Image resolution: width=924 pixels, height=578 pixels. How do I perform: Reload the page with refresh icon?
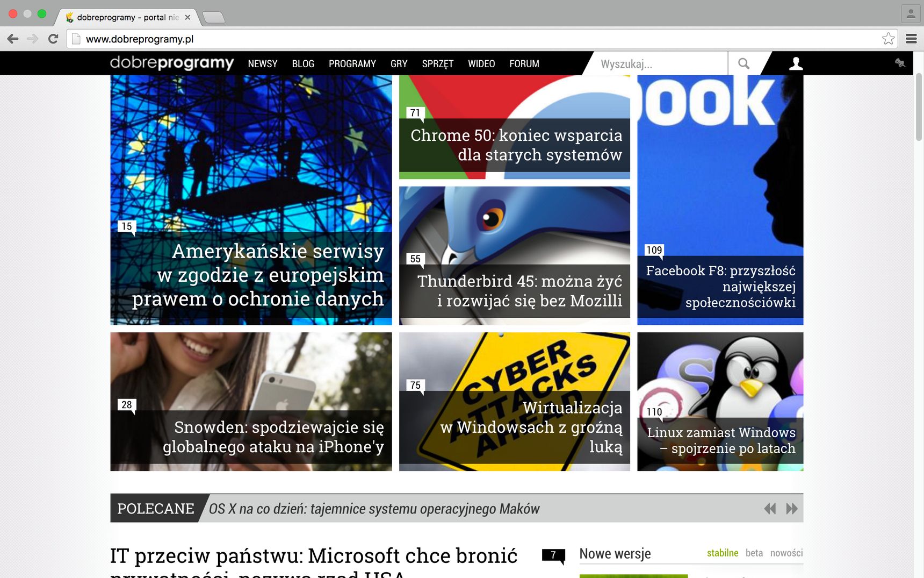click(x=53, y=39)
